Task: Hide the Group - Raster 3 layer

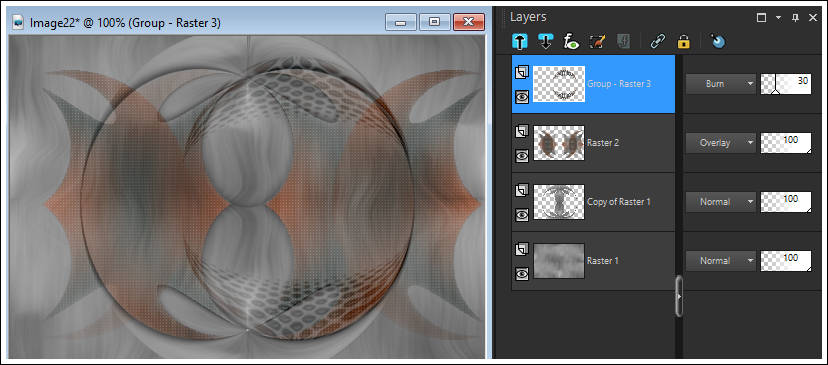Action: coord(522,97)
